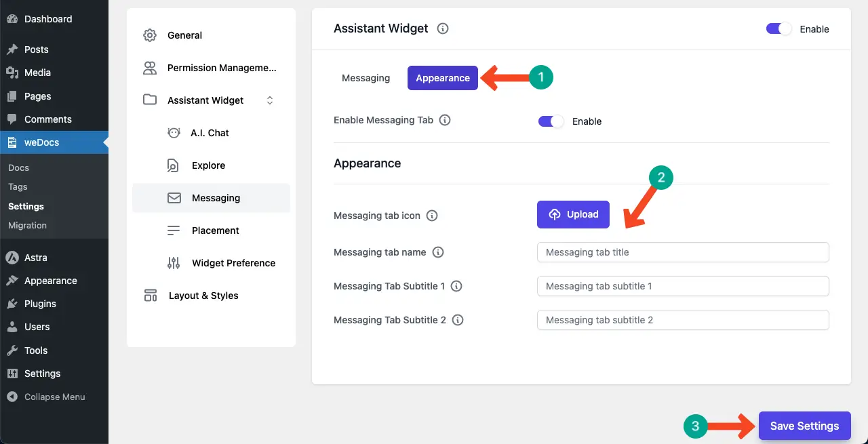The image size is (868, 444).
Task: Select the Appearance tab
Action: 442,78
